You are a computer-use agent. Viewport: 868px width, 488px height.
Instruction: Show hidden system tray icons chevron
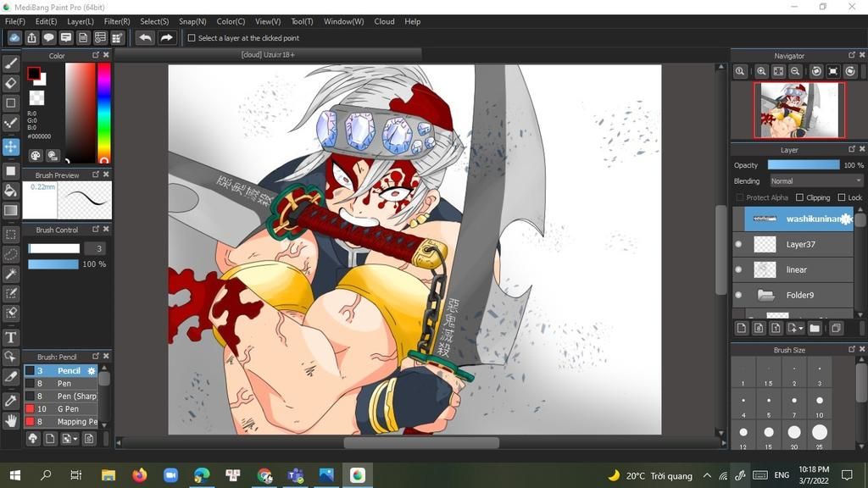(x=707, y=475)
